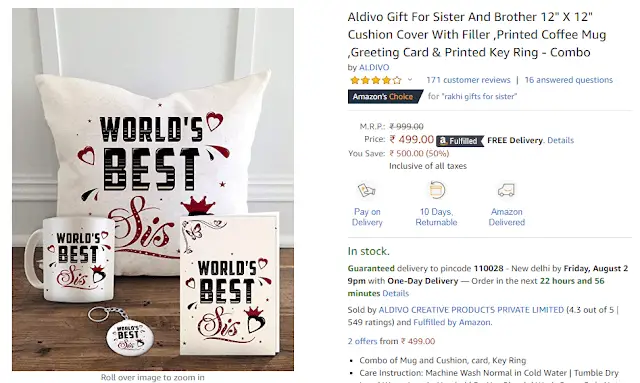Click Pay on Delivery text link

(367, 217)
